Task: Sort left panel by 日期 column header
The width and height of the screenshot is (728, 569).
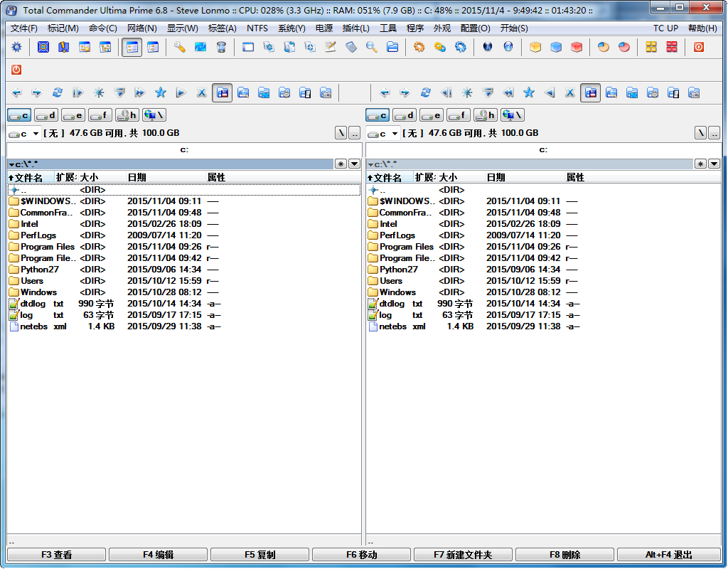Action: pyautogui.click(x=166, y=177)
